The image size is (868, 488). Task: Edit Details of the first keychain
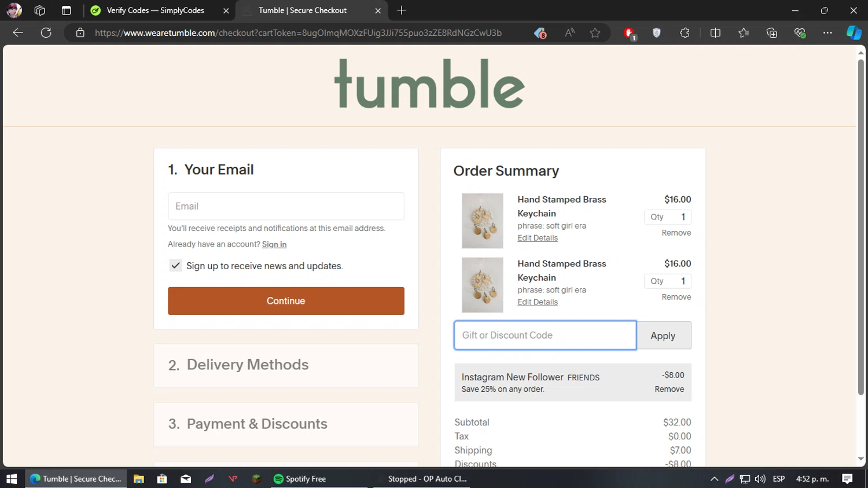pos(538,238)
